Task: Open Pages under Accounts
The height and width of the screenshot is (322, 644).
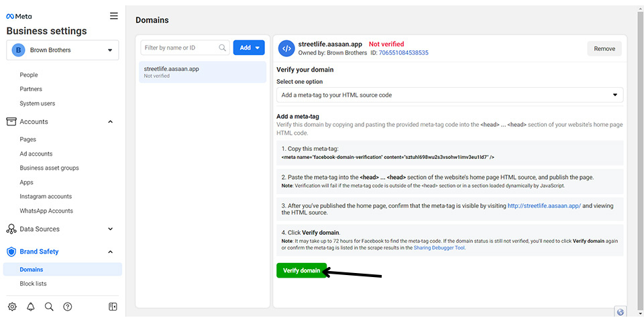Action: coord(28,140)
